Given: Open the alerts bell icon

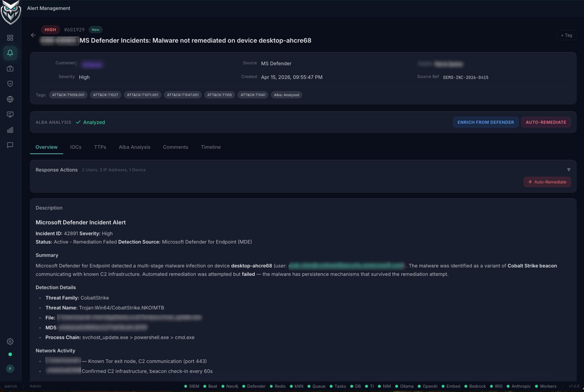Looking at the screenshot, I should click(10, 53).
